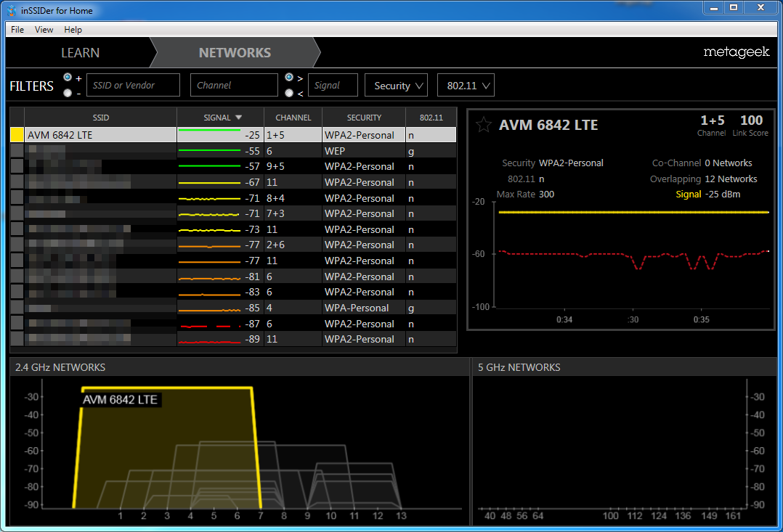Viewport: 783px width, 532px height.
Task: Switch to the NETWORKS tab
Action: click(235, 52)
